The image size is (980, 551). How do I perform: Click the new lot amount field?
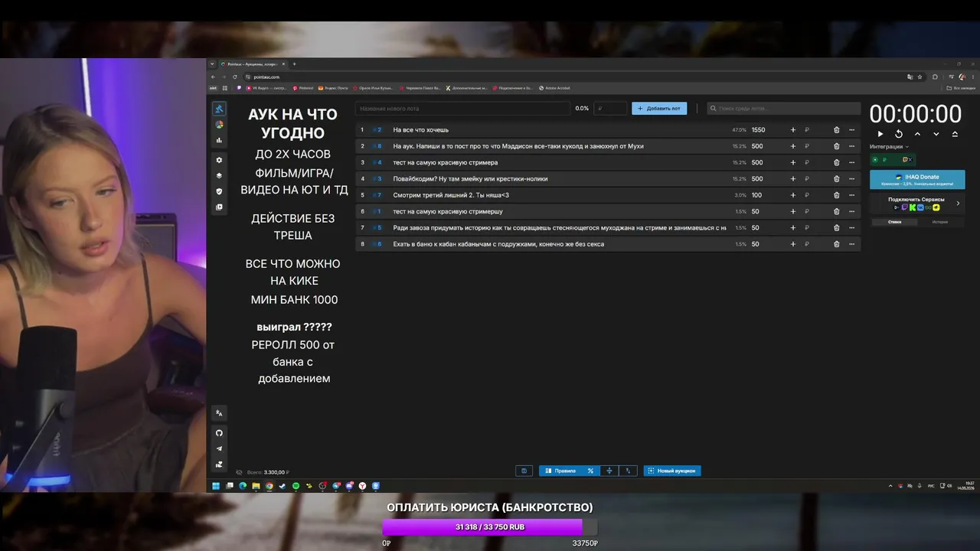coord(610,109)
